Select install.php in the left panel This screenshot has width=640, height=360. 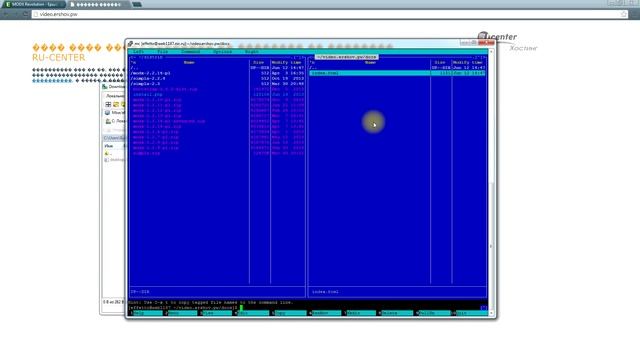coord(147,94)
